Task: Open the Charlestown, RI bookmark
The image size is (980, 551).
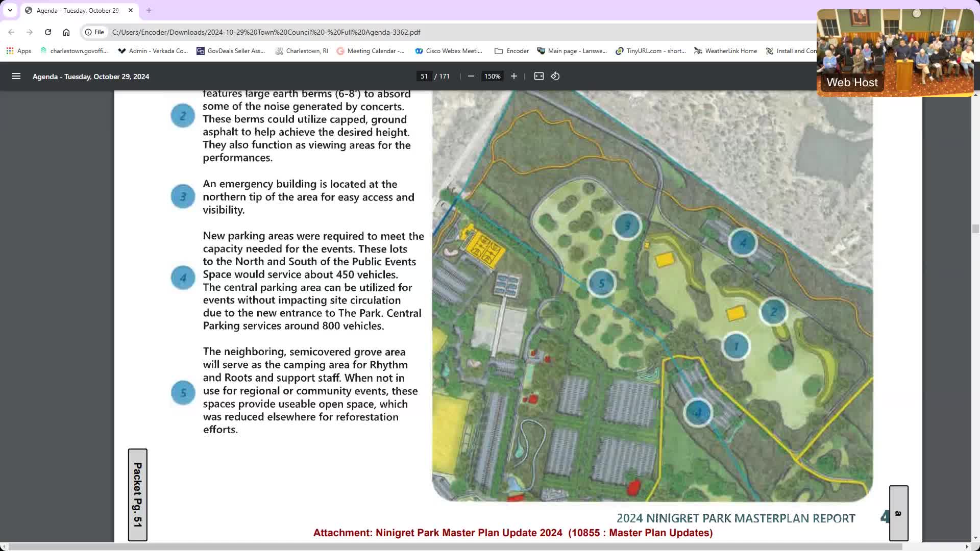Action: click(302, 51)
